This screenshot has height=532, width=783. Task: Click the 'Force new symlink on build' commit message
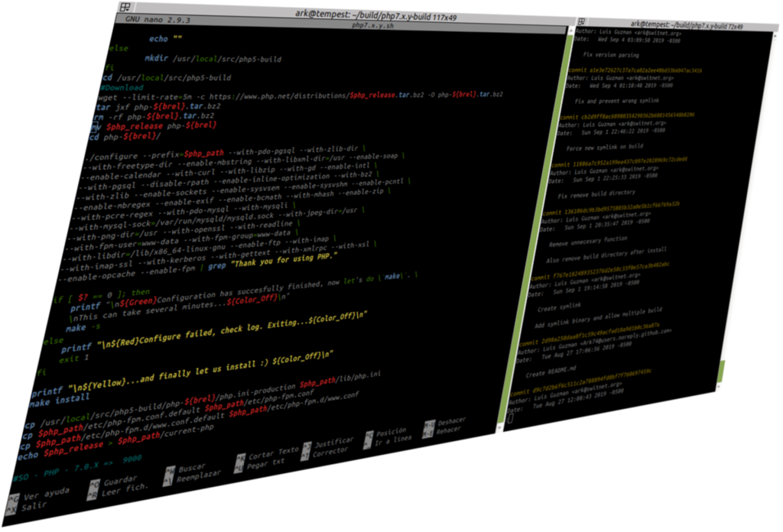click(604, 148)
